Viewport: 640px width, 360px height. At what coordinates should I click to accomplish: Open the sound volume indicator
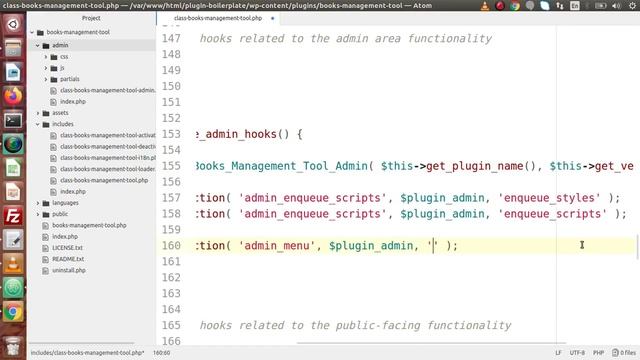tap(616, 6)
